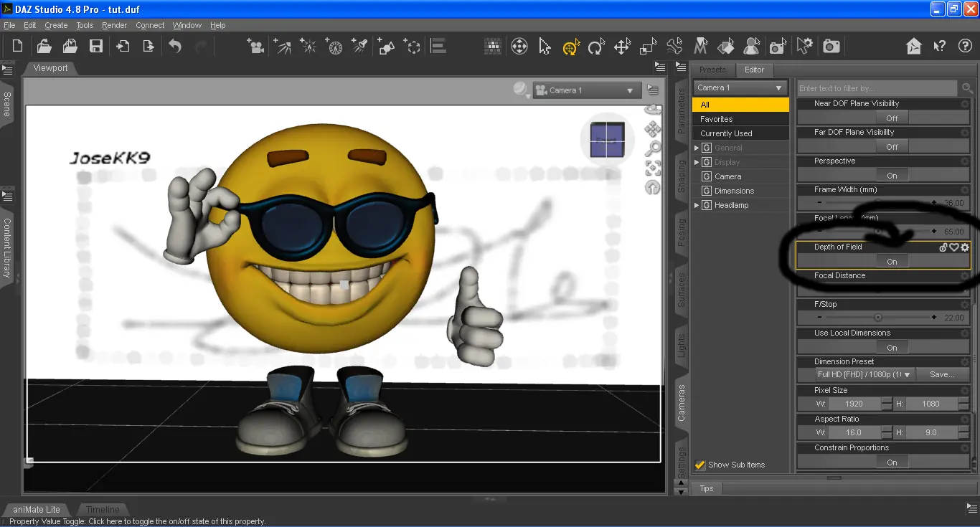Activate the Translate (move) tool
The width and height of the screenshot is (980, 527).
(622, 47)
